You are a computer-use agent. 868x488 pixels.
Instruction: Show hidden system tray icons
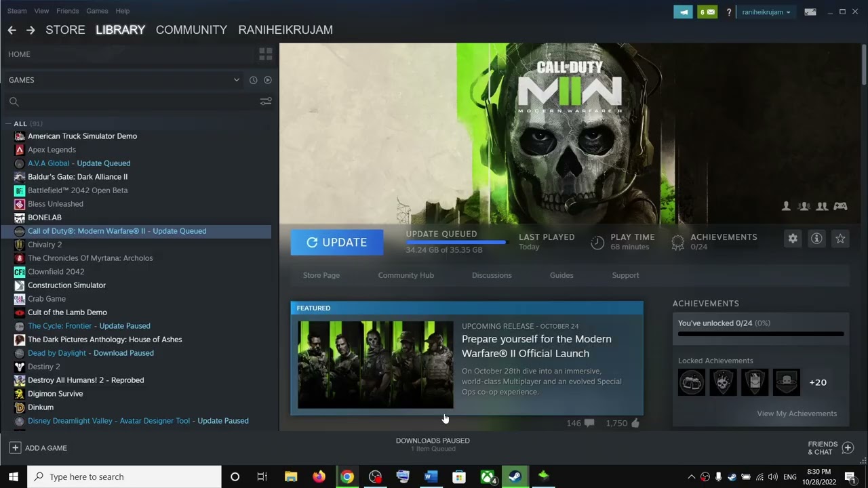(x=691, y=476)
